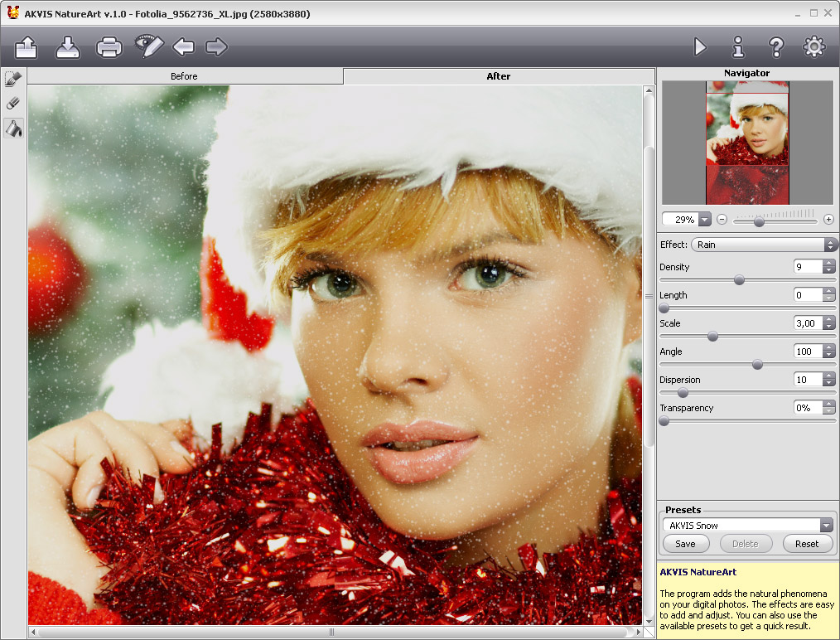
Task: Click the horizontal scrollbar left arrow
Action: click(33, 633)
